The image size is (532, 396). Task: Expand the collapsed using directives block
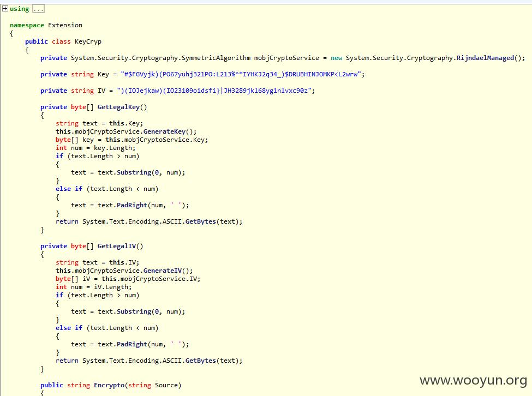tap(5, 9)
